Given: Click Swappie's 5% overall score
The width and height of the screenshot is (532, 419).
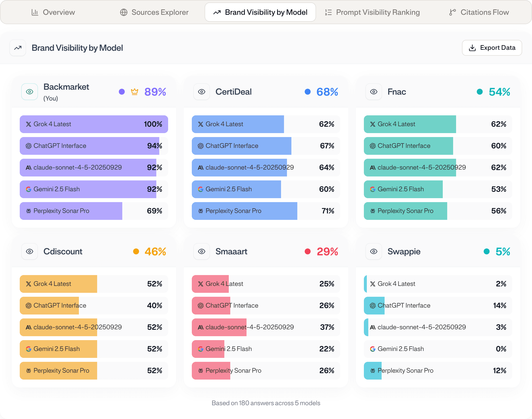Looking at the screenshot, I should [x=503, y=252].
